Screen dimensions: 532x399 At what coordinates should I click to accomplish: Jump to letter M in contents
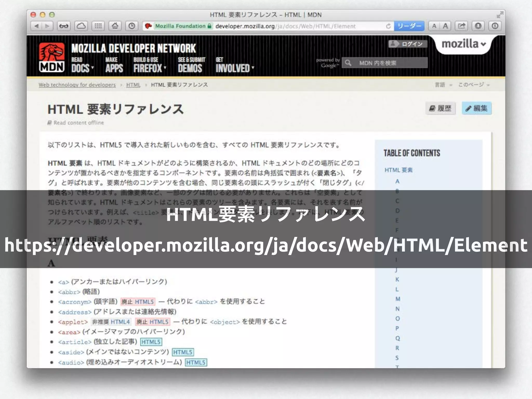[x=398, y=299]
